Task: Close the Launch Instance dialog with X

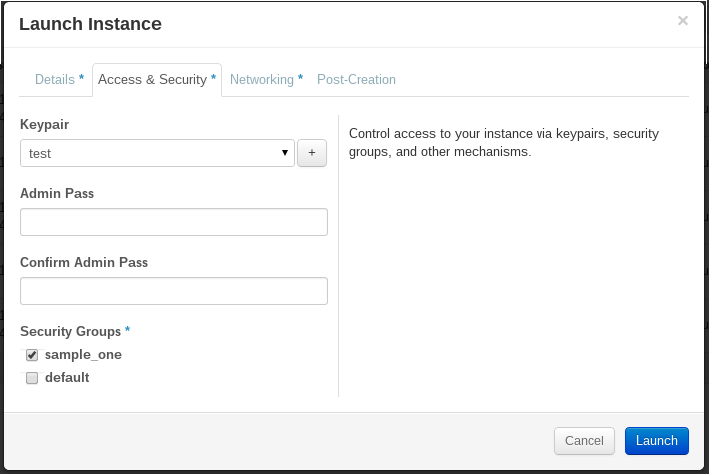Action: 682,20
